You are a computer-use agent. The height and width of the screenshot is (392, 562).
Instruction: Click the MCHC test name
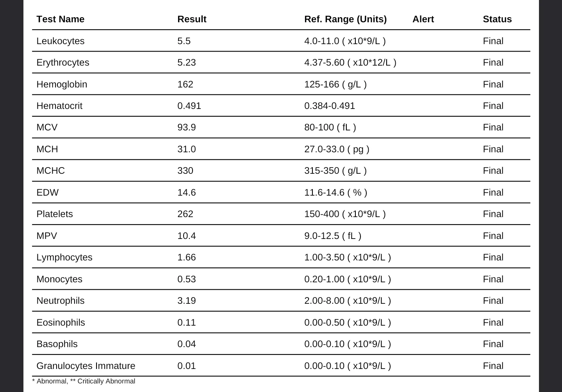click(x=50, y=171)
